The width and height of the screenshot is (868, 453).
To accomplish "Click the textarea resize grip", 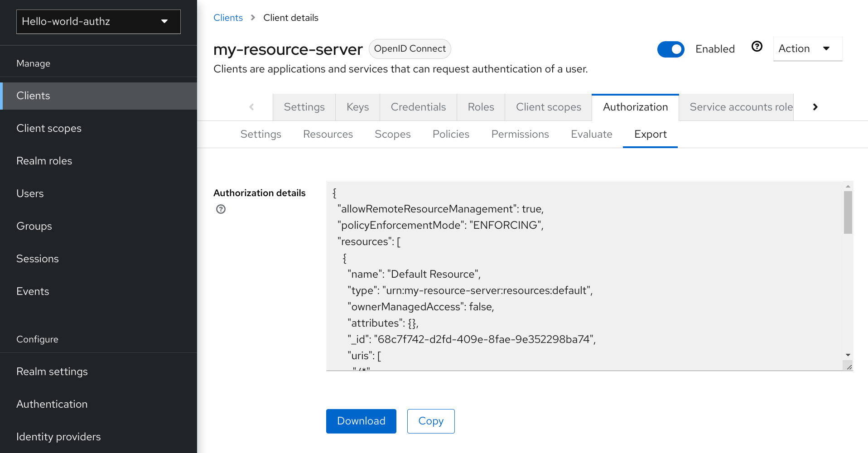I will click(x=848, y=365).
